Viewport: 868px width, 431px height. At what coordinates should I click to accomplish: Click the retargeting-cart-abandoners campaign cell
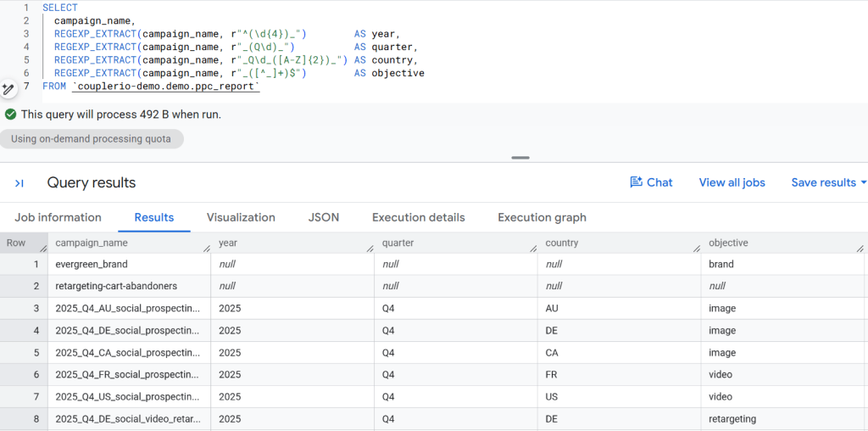tap(129, 287)
